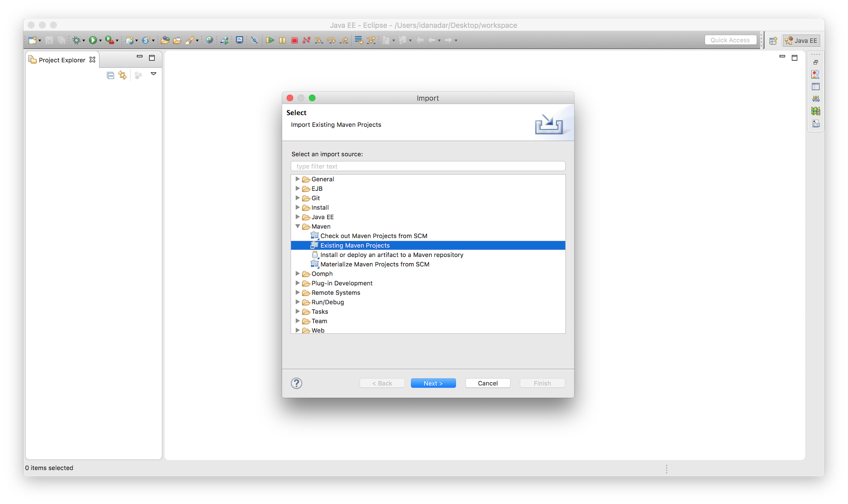This screenshot has width=848, height=504.
Task: Expand the Web category tree item
Action: [298, 330]
